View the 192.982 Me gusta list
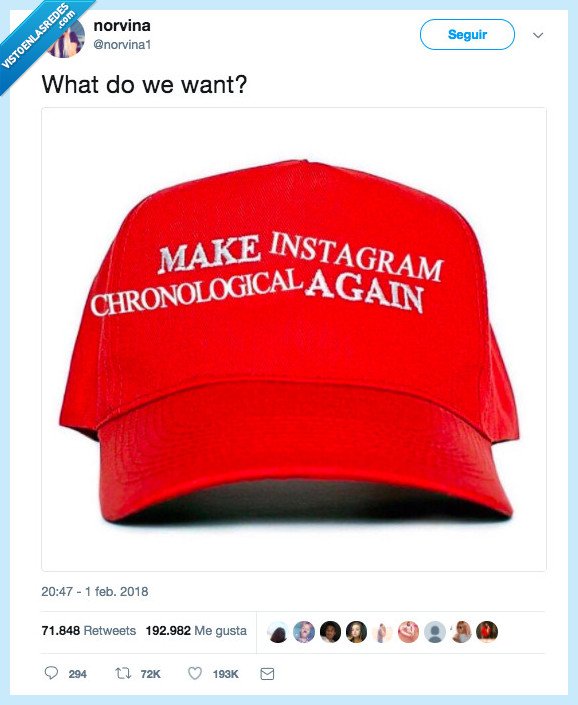The height and width of the screenshot is (705, 578). coord(196,631)
